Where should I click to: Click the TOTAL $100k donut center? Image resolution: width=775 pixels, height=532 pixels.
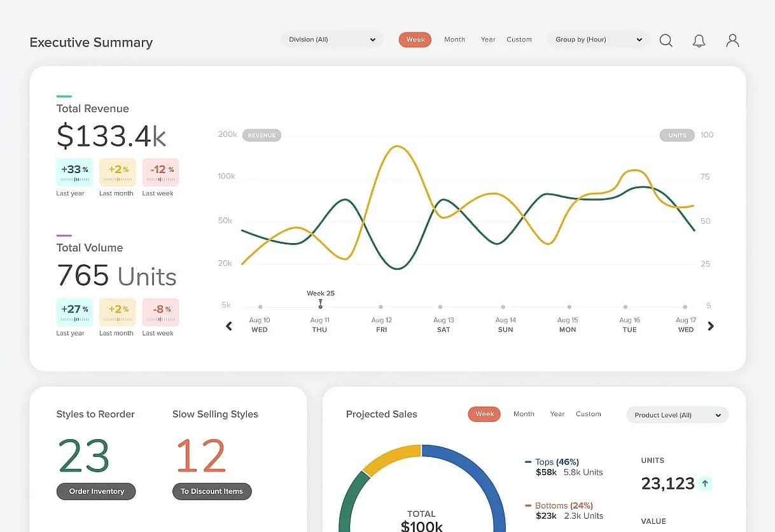tap(422, 521)
